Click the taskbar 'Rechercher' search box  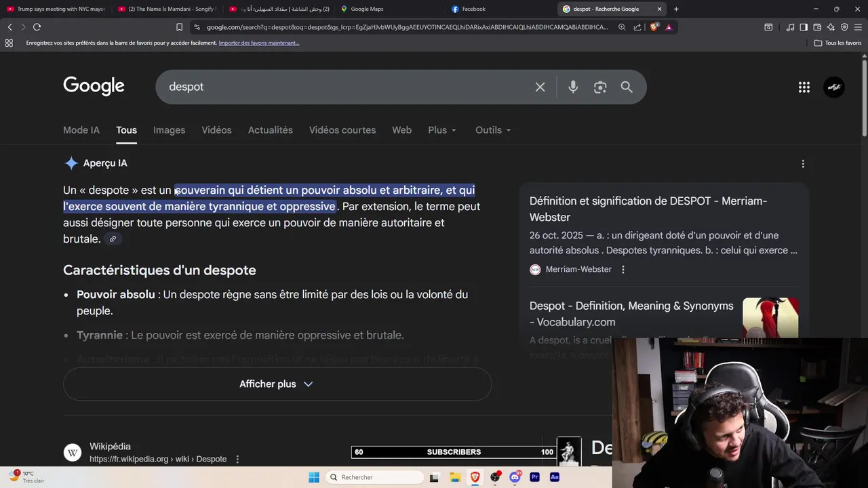(x=373, y=477)
